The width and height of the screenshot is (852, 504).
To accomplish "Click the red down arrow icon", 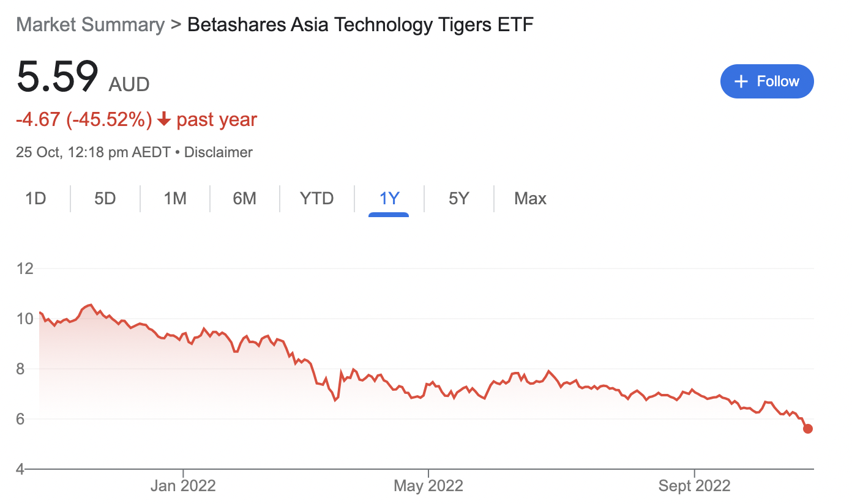I will [163, 120].
